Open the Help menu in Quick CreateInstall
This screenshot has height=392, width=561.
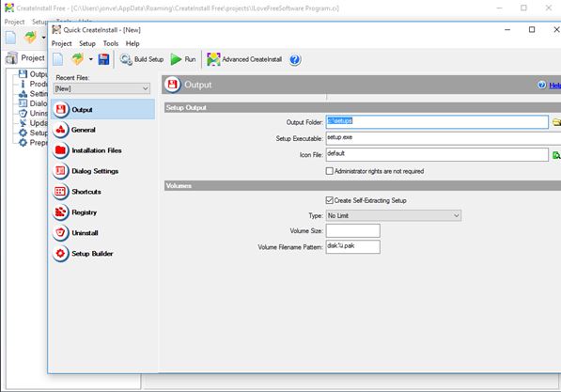point(132,43)
